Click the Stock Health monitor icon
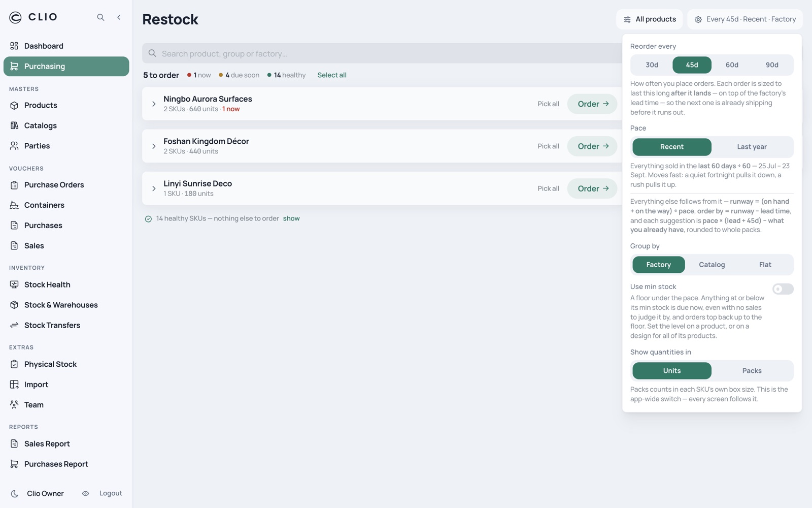 (x=14, y=284)
